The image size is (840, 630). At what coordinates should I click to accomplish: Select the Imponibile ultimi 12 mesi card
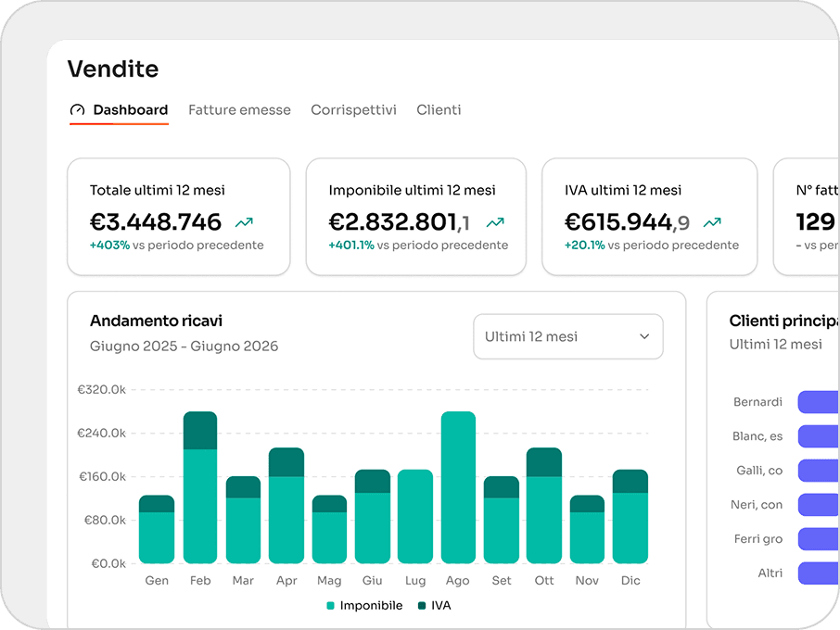(x=416, y=217)
